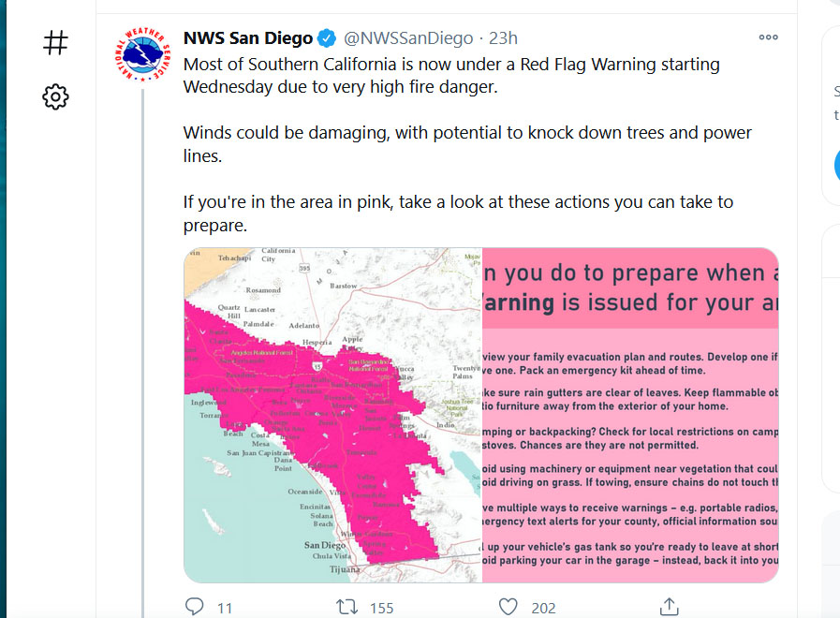The height and width of the screenshot is (618, 840).
Task: Open the tweet's three-dot more menu
Action: point(768,37)
